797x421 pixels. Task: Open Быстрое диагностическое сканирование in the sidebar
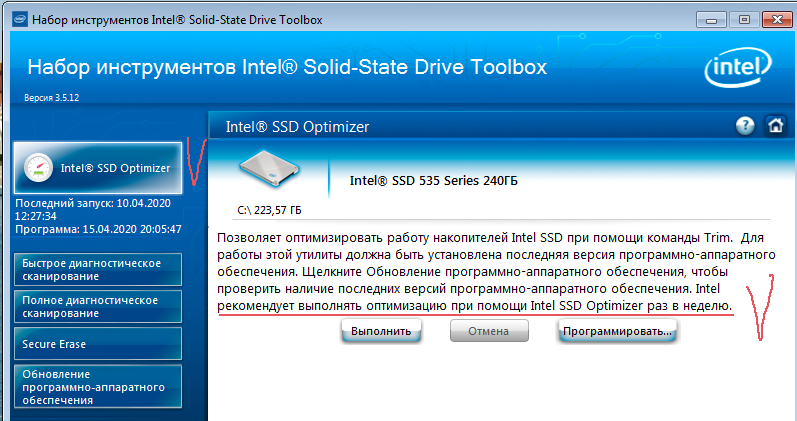click(98, 270)
